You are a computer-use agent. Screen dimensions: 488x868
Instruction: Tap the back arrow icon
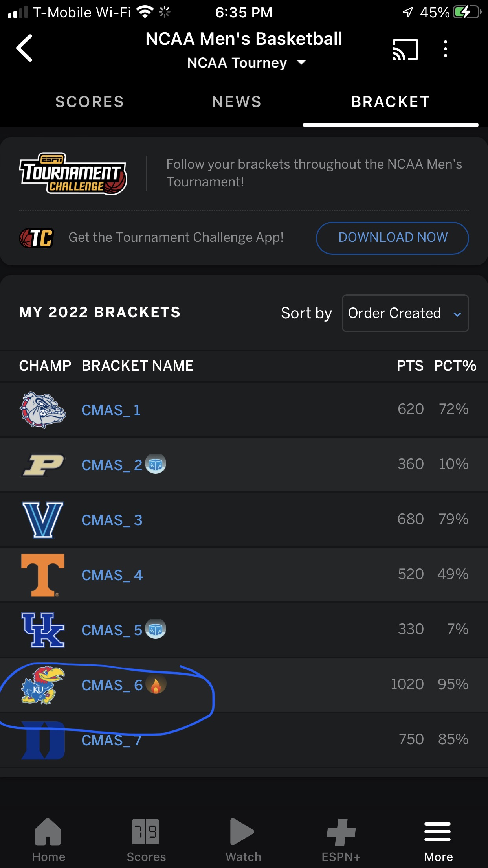[x=24, y=48]
